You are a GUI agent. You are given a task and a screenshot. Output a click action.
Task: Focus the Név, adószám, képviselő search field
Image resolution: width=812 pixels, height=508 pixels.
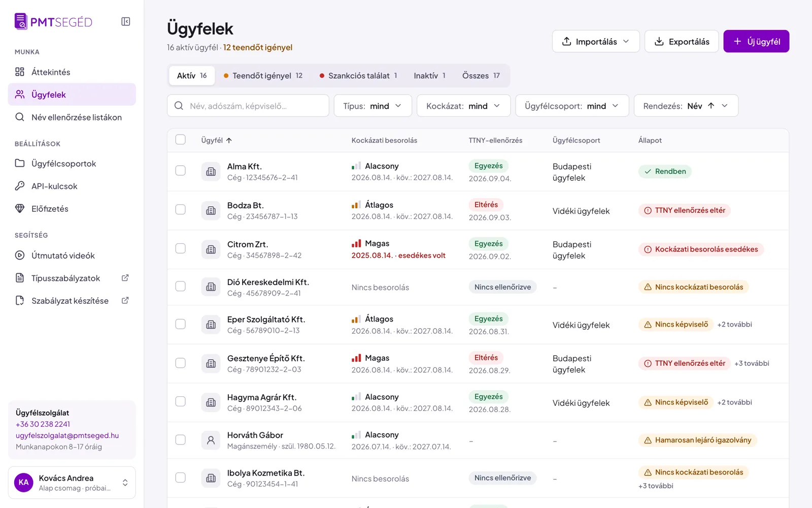pyautogui.click(x=248, y=106)
